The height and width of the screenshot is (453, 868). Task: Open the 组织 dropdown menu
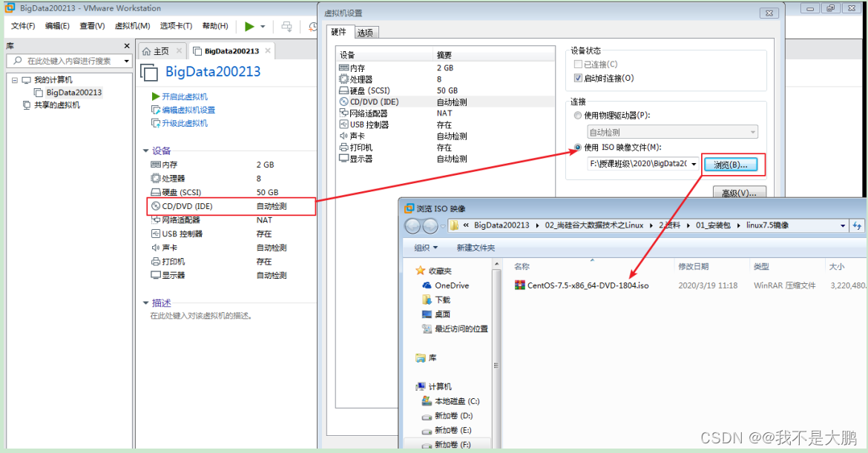click(x=426, y=248)
